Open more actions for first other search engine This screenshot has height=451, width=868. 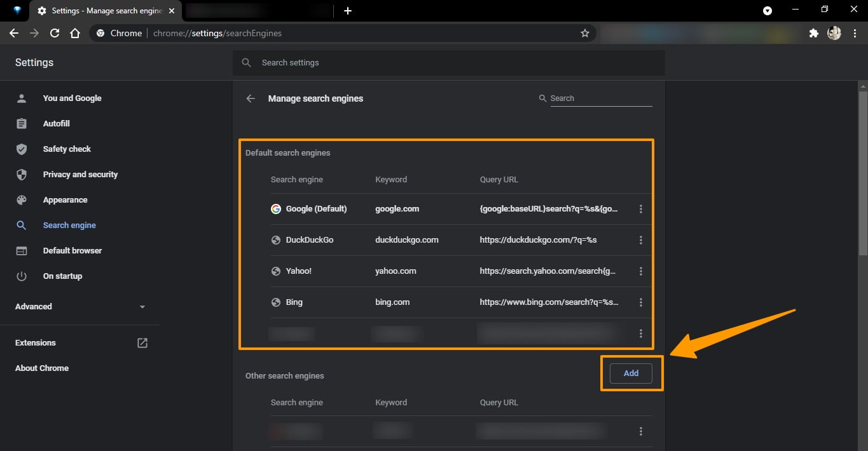[x=640, y=431]
